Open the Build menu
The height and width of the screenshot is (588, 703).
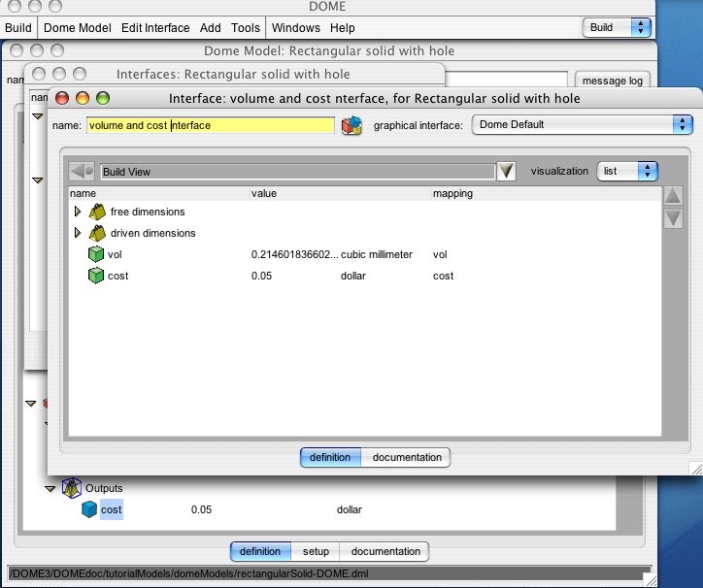pyautogui.click(x=18, y=28)
